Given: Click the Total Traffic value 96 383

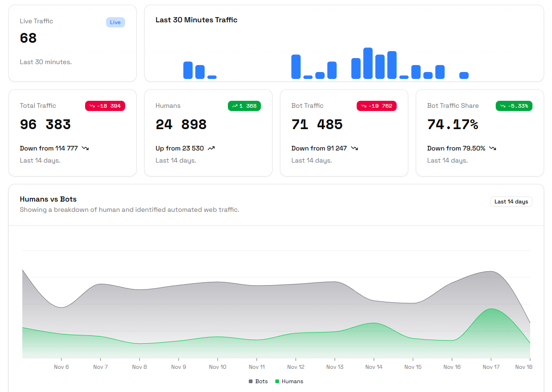Looking at the screenshot, I should point(46,124).
